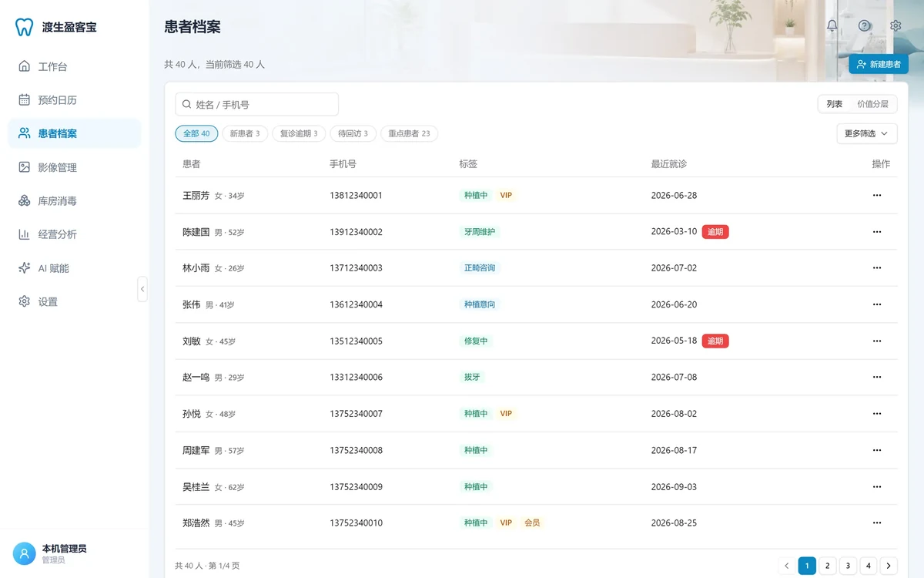Select current page 1 button
The image size is (924, 578).
(807, 566)
